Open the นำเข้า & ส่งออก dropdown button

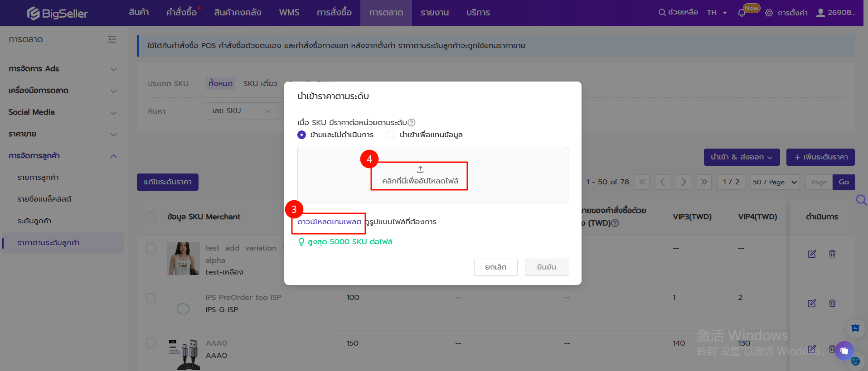point(742,157)
